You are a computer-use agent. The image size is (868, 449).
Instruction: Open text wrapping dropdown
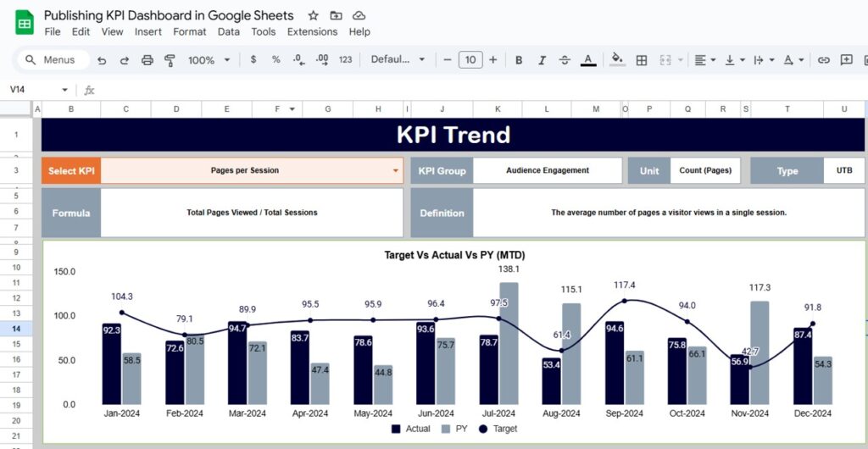tap(764, 59)
